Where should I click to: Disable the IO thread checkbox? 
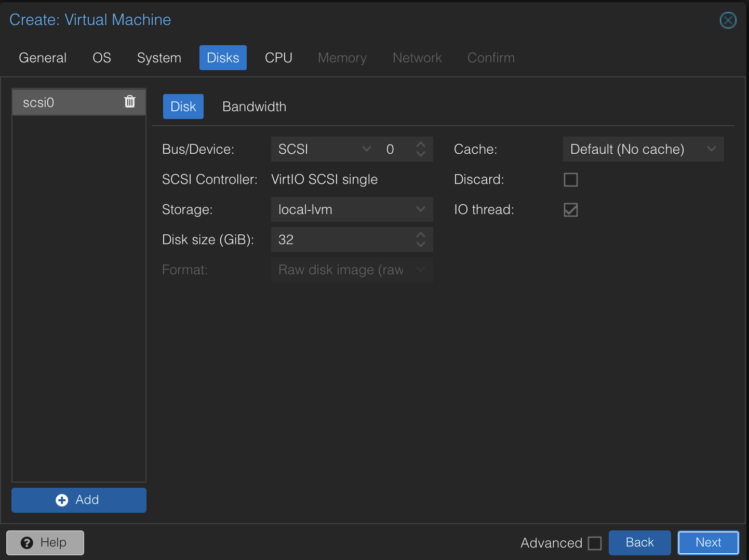pyautogui.click(x=570, y=209)
